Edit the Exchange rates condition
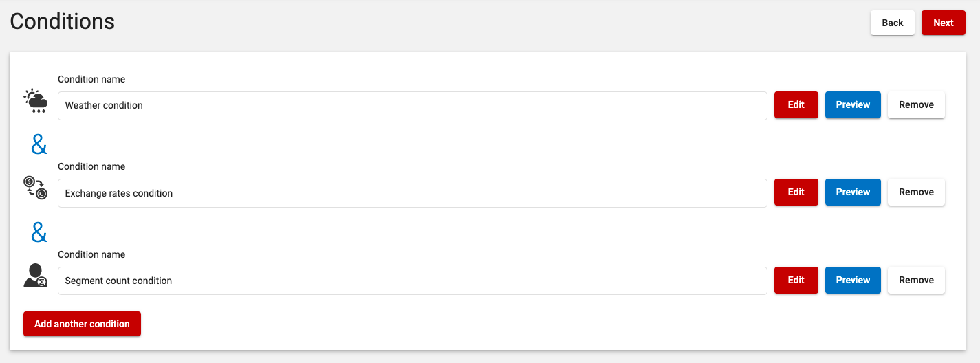980x363 pixels. click(x=796, y=192)
